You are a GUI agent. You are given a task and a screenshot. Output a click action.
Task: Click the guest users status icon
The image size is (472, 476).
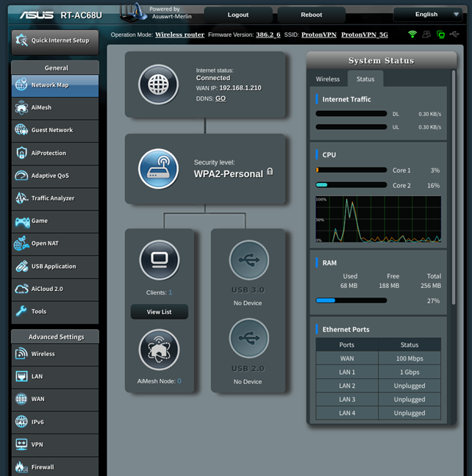coord(426,34)
